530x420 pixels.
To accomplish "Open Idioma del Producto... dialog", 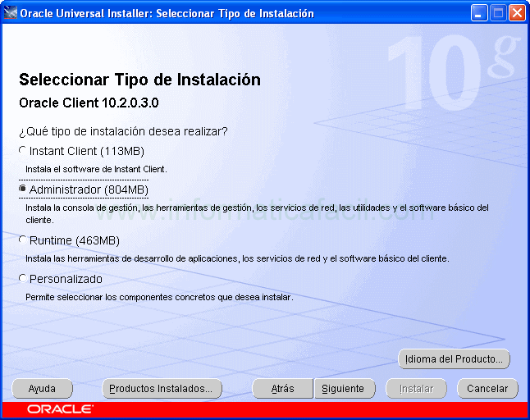I will click(454, 358).
